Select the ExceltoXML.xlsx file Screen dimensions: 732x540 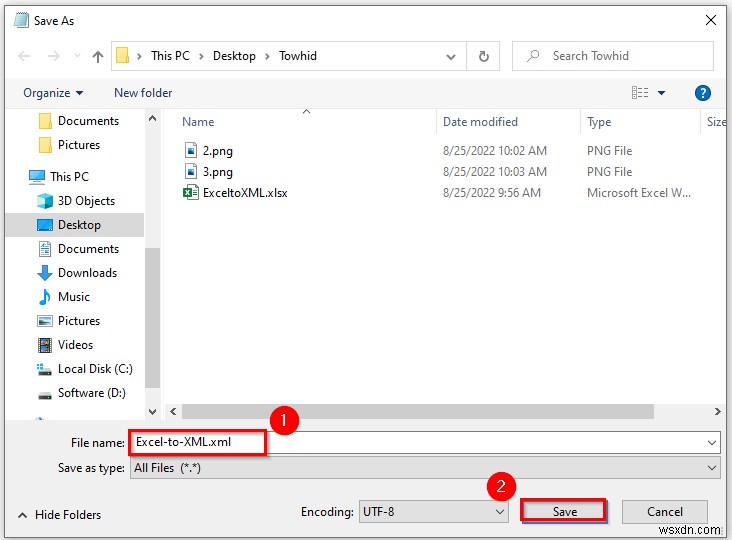(x=245, y=193)
